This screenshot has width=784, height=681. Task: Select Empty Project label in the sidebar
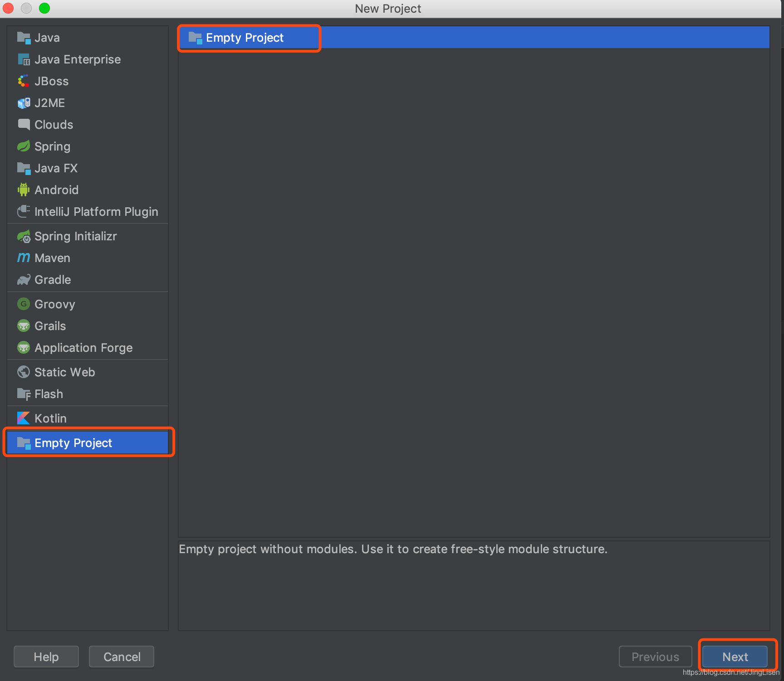click(73, 443)
